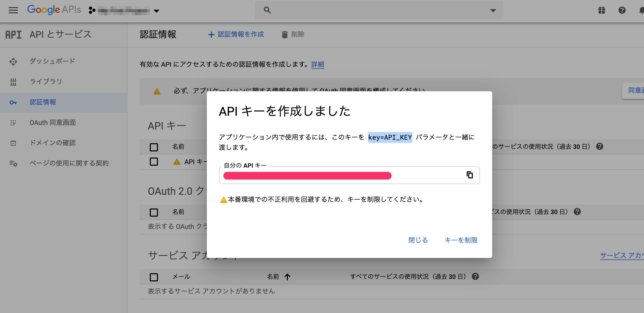Image resolution: width=644 pixels, height=313 pixels.
Task: Click キーを制限 in the dialog
Action: point(461,240)
